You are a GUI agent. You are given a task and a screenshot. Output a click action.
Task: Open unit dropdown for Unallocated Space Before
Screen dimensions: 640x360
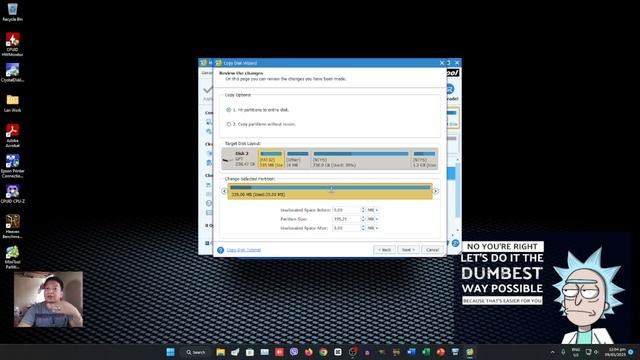point(372,210)
